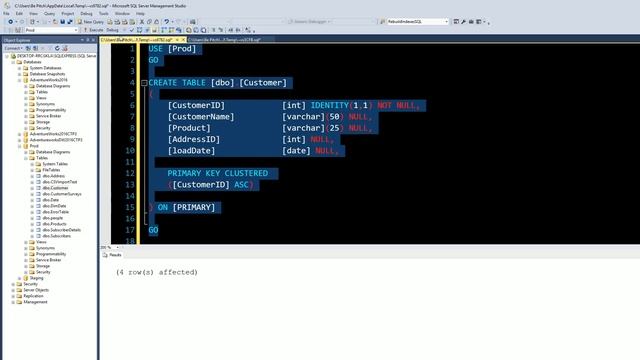This screenshot has height=360, width=640.
Task: Click the '(4 row(s) affected)' message text
Action: [x=157, y=272]
